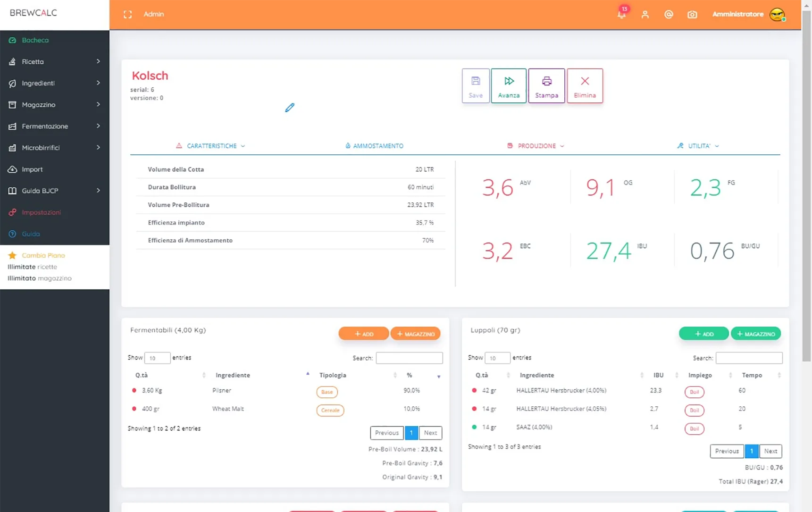The image size is (812, 512).
Task: Open the user profile icon
Action: click(x=645, y=15)
